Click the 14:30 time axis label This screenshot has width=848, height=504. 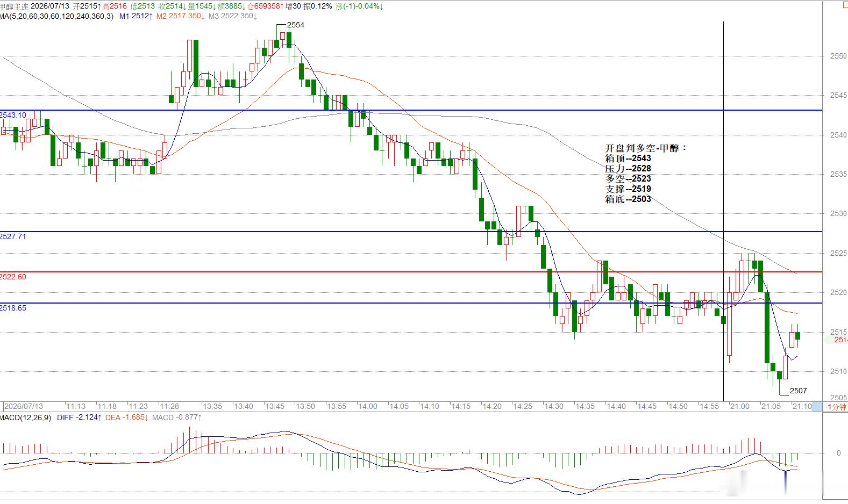coord(554,406)
